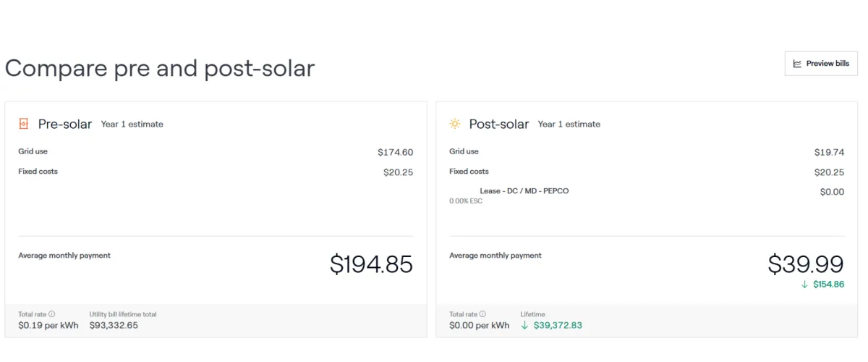Viewport: 868px width, 362px height.
Task: Select the Pre-solar card heading
Action: coord(65,124)
